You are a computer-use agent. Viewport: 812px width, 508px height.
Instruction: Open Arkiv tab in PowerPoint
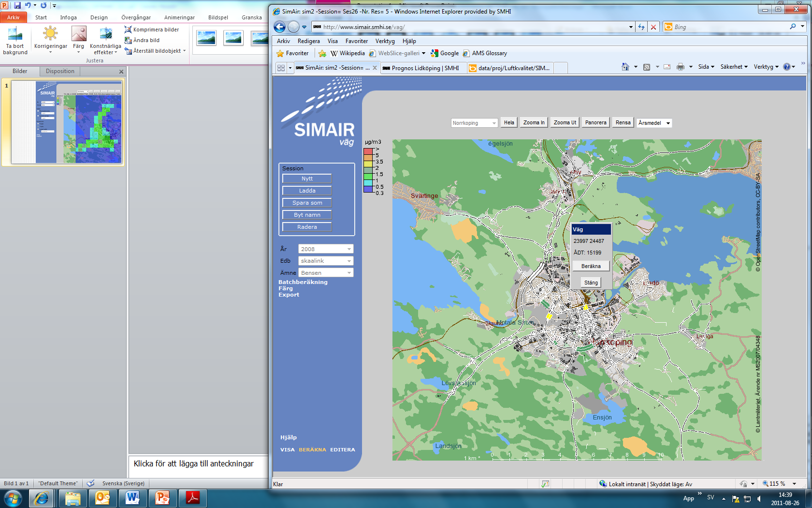pyautogui.click(x=13, y=17)
